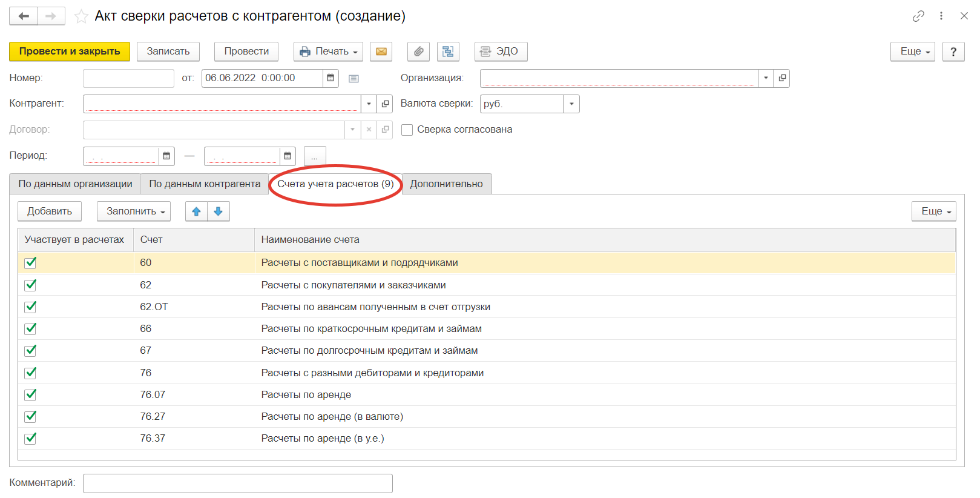The height and width of the screenshot is (498, 980).
Task: Enable the "Сверка согласована" checkbox
Action: click(407, 130)
